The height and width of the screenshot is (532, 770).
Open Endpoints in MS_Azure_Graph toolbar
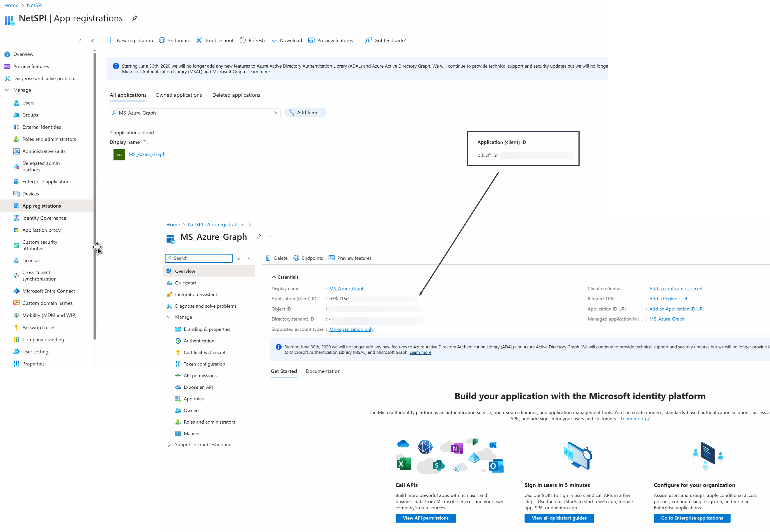(308, 258)
